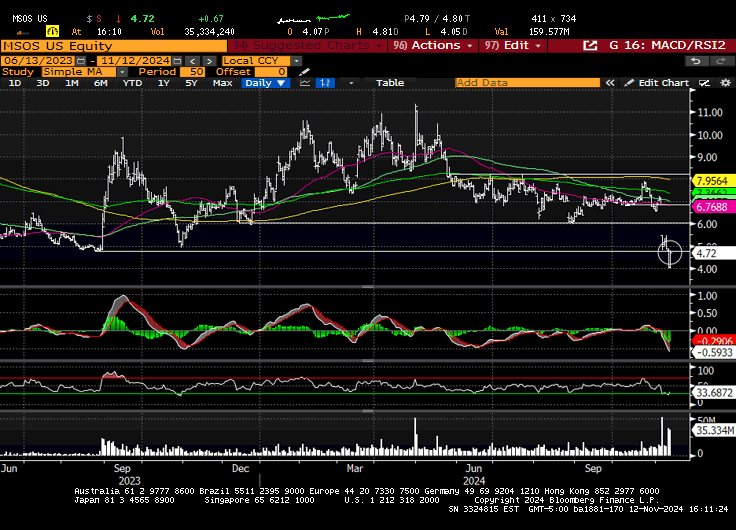Image resolution: width=736 pixels, height=530 pixels.
Task: Click the yellow 7.9564 moving average label
Action: [713, 181]
